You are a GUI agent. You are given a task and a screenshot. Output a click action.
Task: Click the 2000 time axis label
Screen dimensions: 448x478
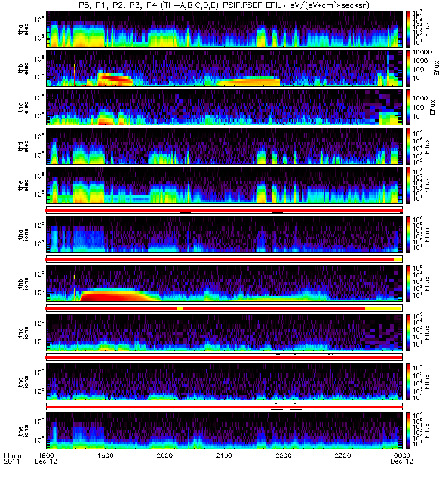[x=165, y=455]
